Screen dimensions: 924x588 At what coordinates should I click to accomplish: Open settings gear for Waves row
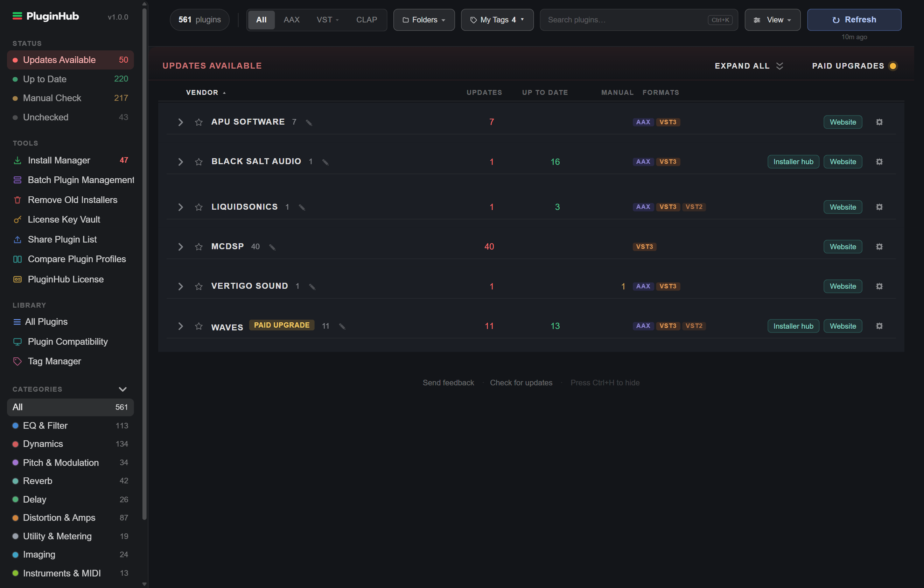[x=879, y=326]
